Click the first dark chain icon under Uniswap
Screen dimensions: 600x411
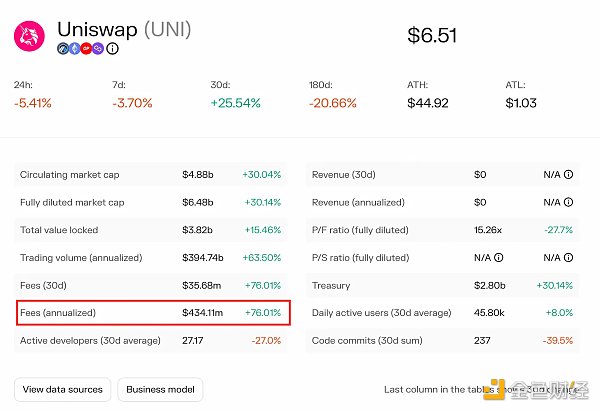[63, 48]
